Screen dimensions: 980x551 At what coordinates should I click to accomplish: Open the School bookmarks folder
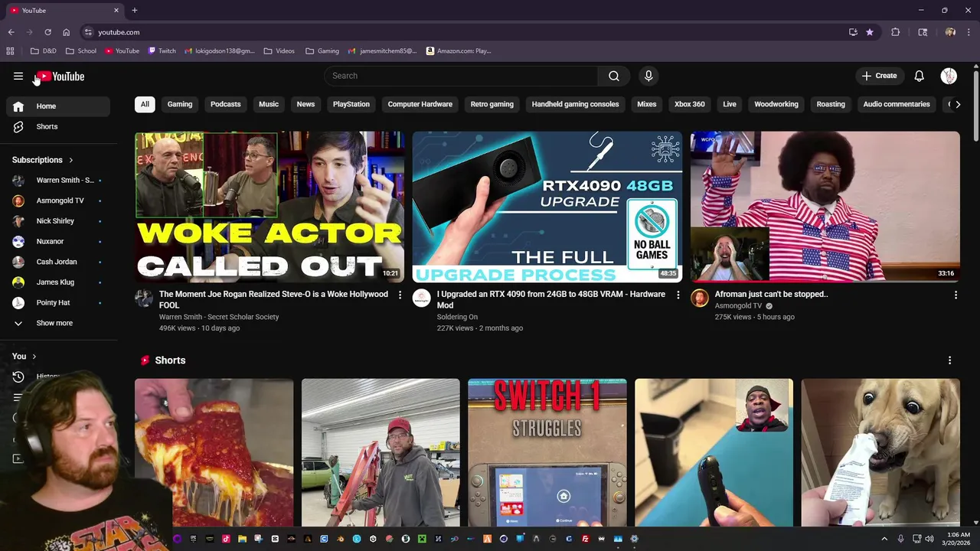click(x=81, y=51)
